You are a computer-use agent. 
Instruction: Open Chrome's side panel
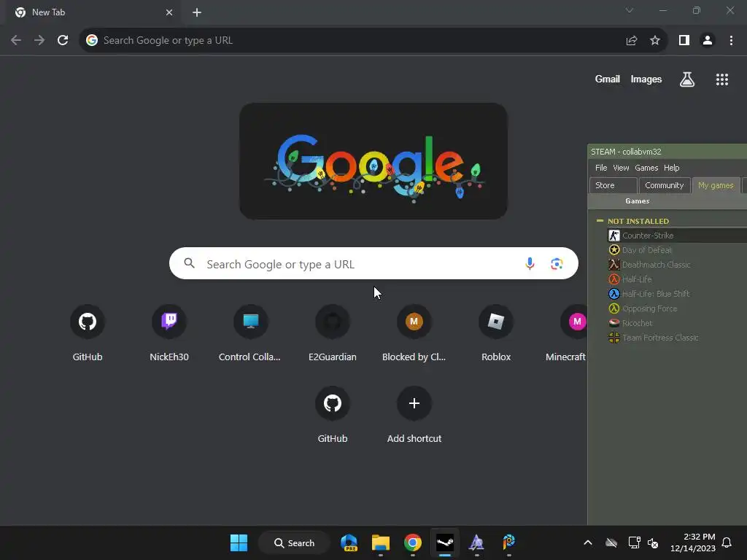(x=684, y=41)
